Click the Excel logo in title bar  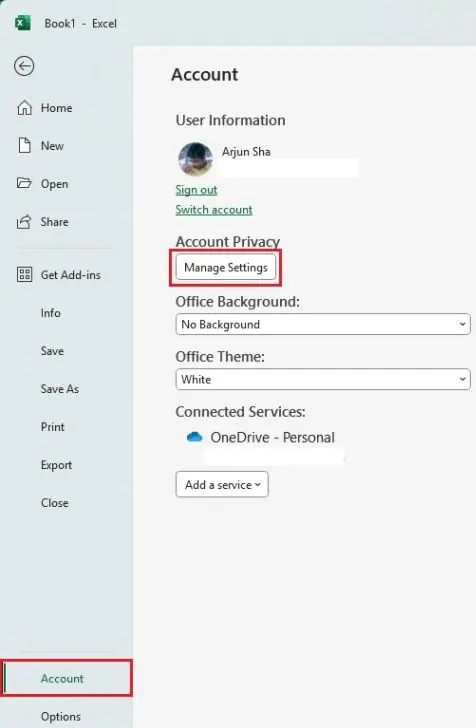23,23
